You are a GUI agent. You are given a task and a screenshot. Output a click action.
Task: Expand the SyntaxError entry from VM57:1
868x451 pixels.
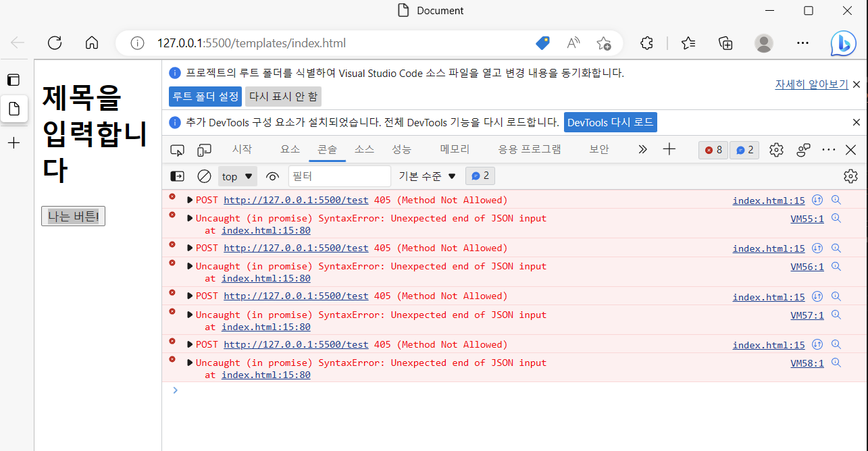[x=190, y=315]
